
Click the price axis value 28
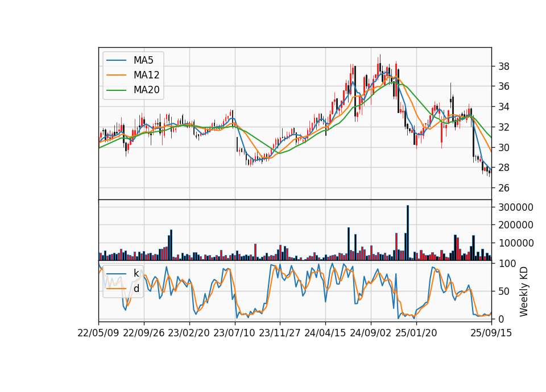pos(504,168)
